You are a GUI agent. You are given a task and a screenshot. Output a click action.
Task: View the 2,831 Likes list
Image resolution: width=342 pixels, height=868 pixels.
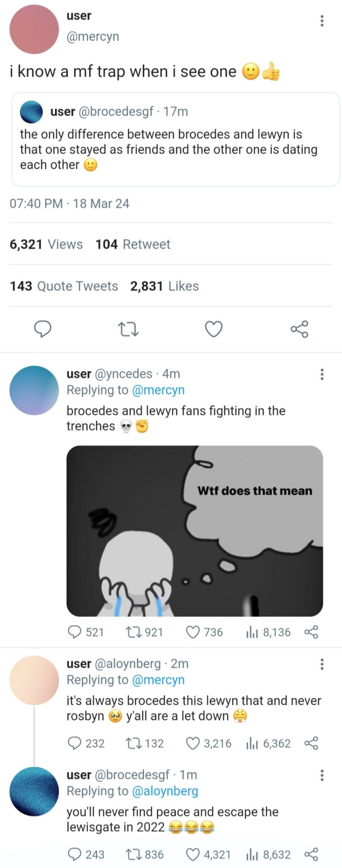pyautogui.click(x=164, y=286)
